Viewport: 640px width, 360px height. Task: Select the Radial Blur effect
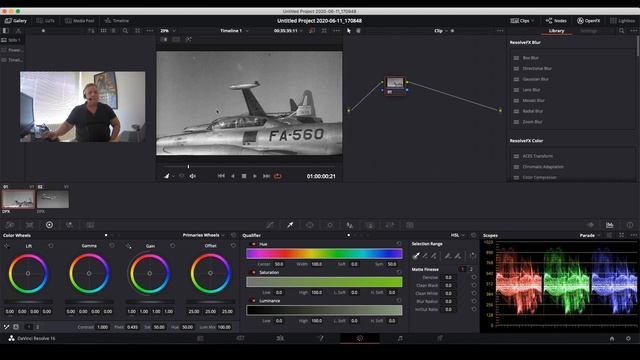click(533, 111)
